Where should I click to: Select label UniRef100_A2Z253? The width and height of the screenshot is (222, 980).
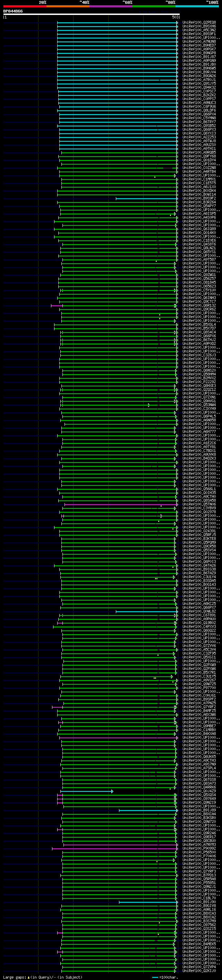pos(199,137)
